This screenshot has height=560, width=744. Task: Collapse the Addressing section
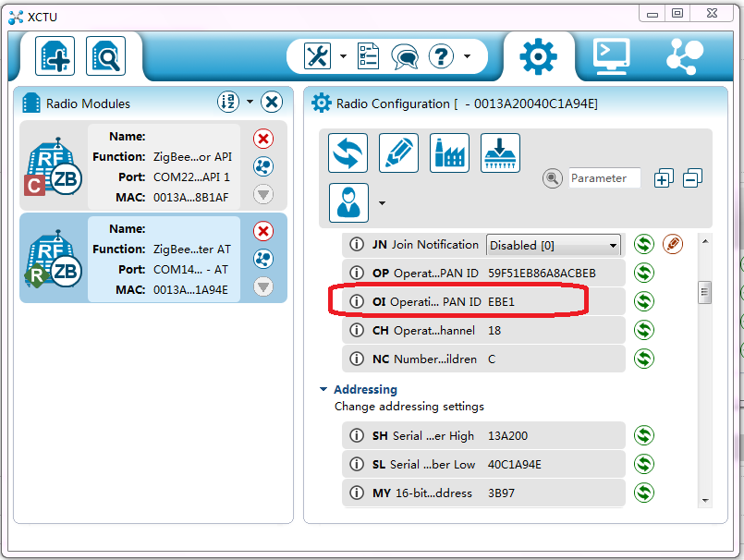click(x=323, y=389)
